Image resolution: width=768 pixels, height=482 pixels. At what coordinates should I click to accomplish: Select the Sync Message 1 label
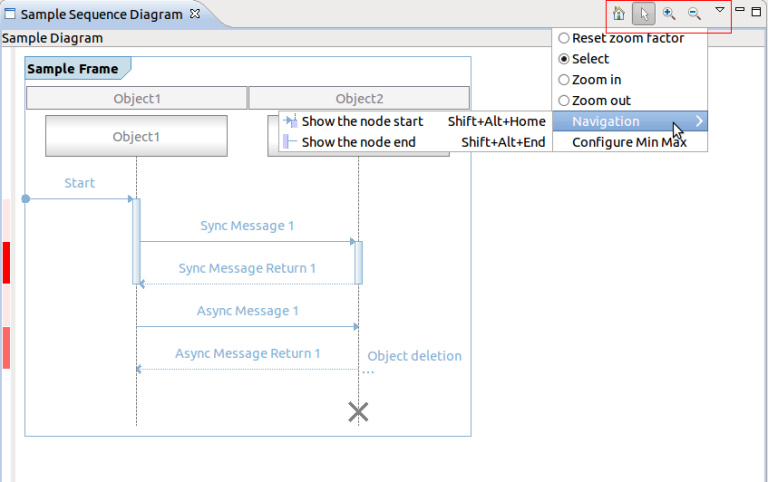pyautogui.click(x=247, y=226)
